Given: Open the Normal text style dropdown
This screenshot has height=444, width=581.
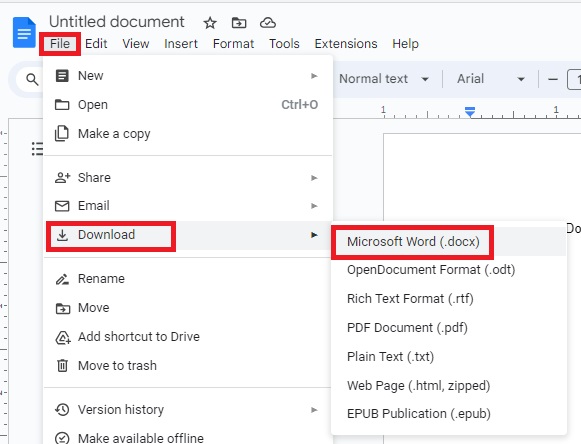Looking at the screenshot, I should click(384, 79).
